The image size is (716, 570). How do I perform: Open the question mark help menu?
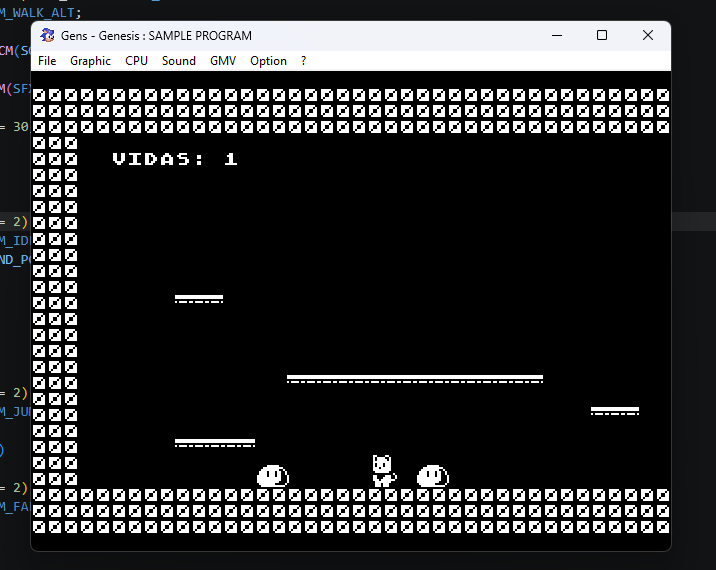click(x=304, y=61)
